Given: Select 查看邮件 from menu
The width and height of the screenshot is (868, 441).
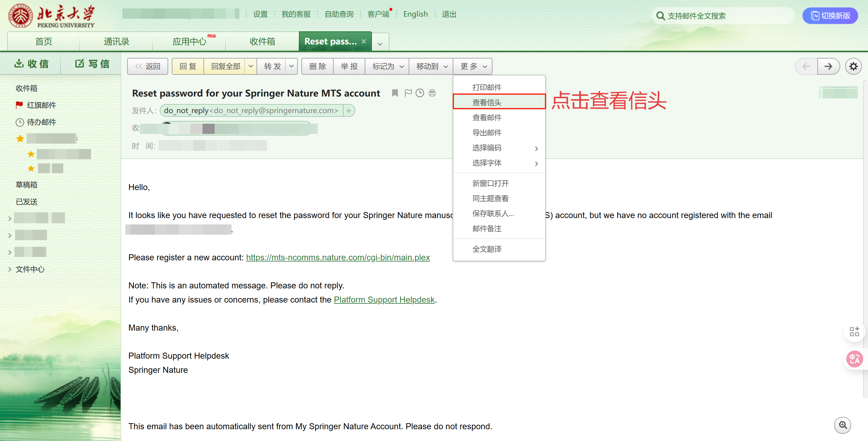Looking at the screenshot, I should tap(499, 117).
